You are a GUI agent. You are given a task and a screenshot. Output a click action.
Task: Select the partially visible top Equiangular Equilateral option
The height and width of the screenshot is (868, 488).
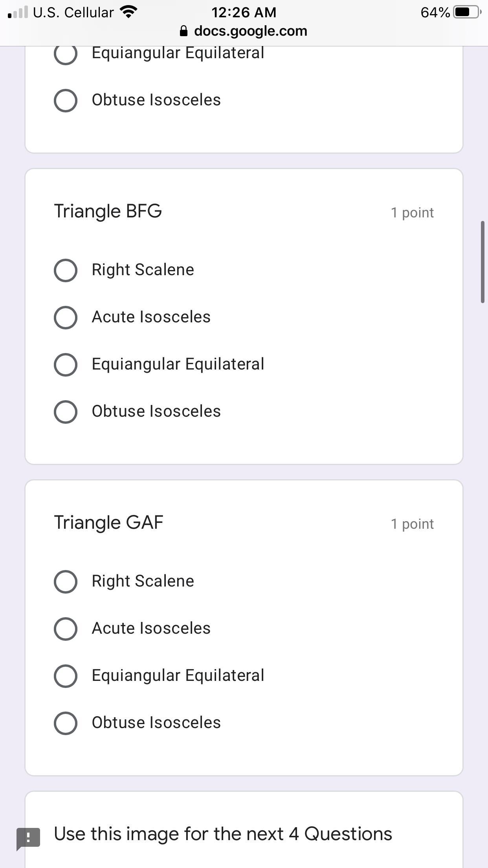coord(66,54)
